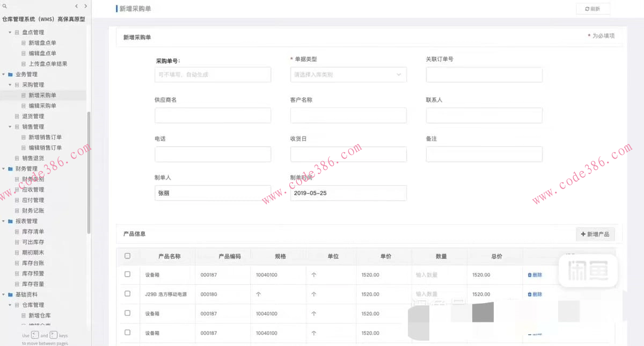Image resolution: width=644 pixels, height=346 pixels.
Task: Click the 报表管理 folder icon
Action: (11, 221)
